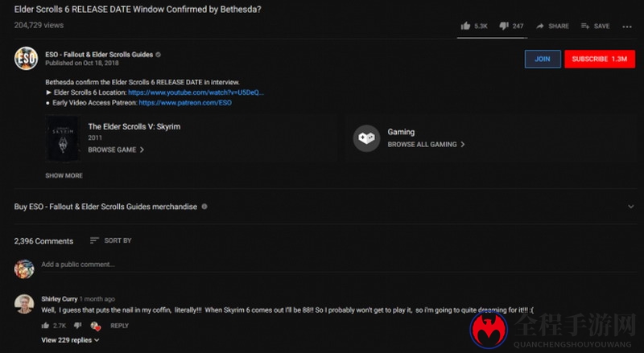Open the ESO channel avatar

coord(27,58)
